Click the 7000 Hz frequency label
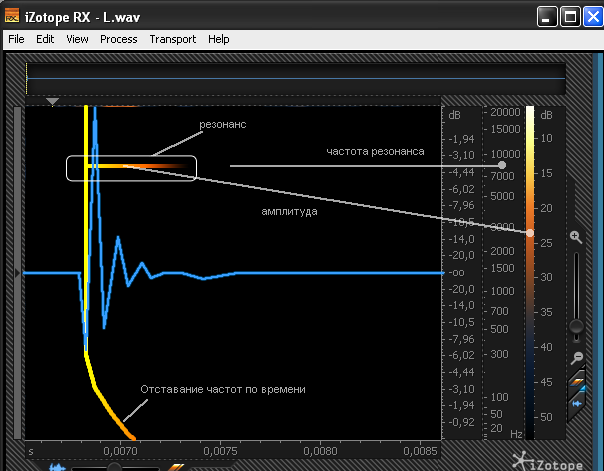 click(502, 176)
